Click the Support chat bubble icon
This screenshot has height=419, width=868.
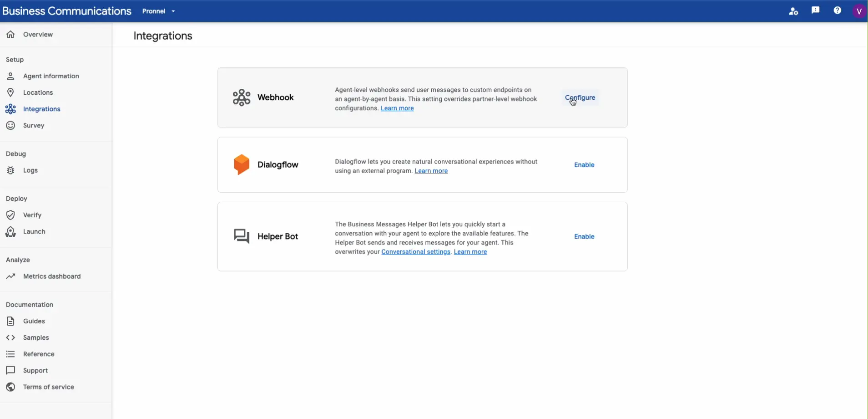coord(10,370)
